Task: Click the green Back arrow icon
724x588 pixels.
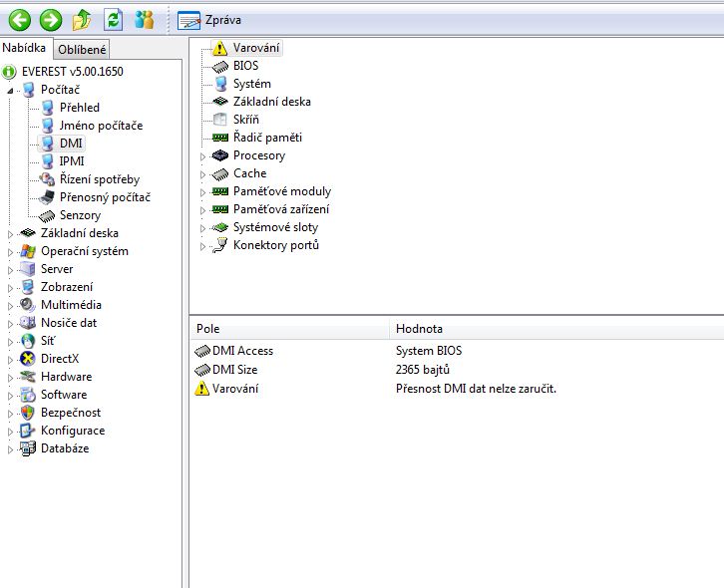Action: [19, 19]
